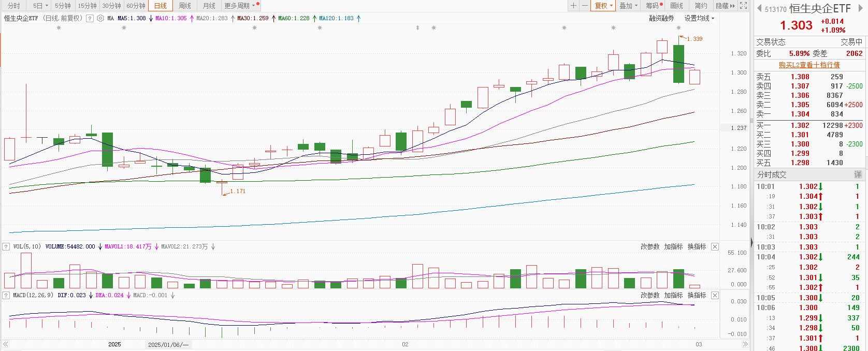This screenshot has height=351, width=868.
Task: Switch to the 30分钟 tab
Action: click(x=111, y=6)
